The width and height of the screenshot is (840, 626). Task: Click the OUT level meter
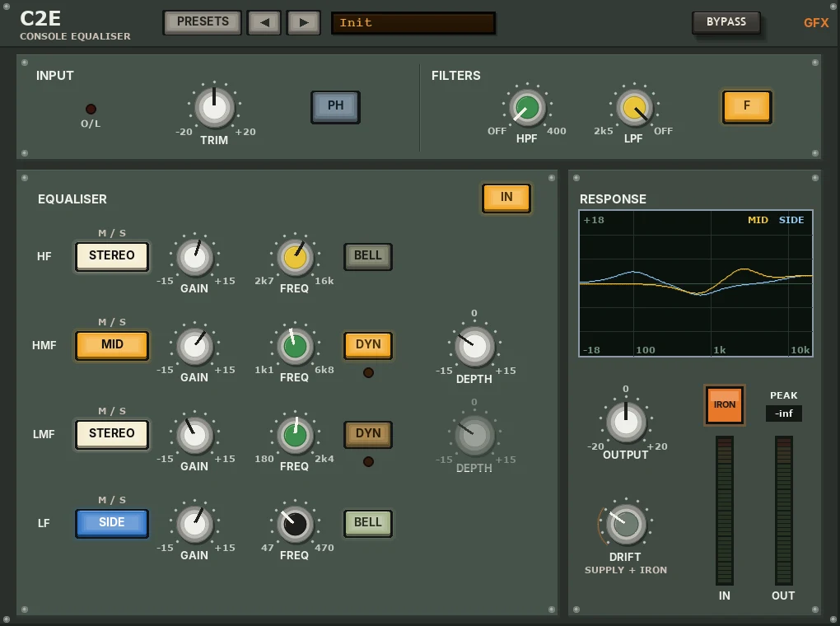(x=783, y=510)
